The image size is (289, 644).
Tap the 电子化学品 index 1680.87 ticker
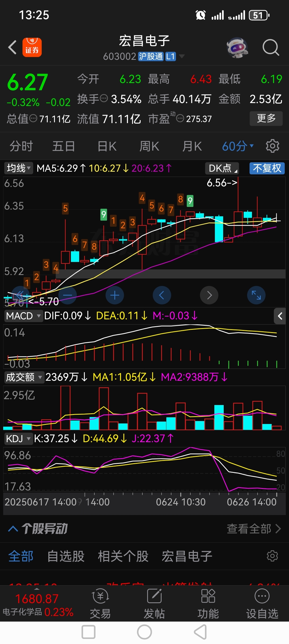click(38, 605)
